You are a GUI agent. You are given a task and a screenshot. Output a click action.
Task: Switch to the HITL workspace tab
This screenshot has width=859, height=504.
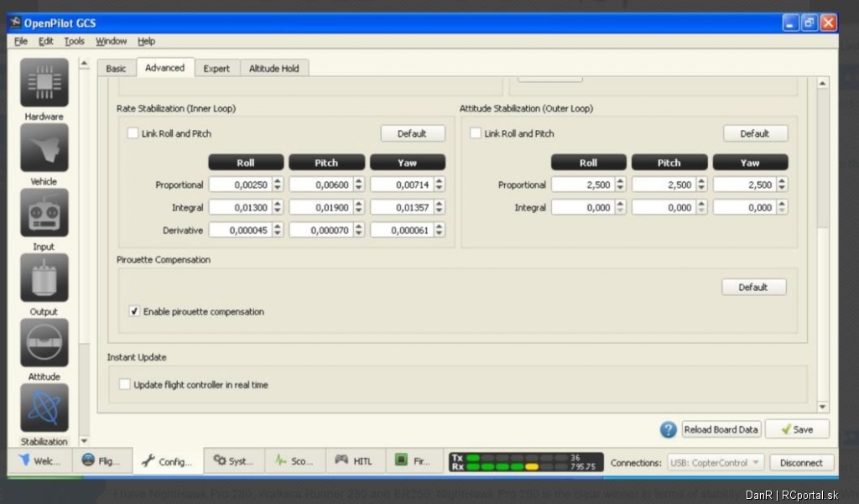point(356,460)
